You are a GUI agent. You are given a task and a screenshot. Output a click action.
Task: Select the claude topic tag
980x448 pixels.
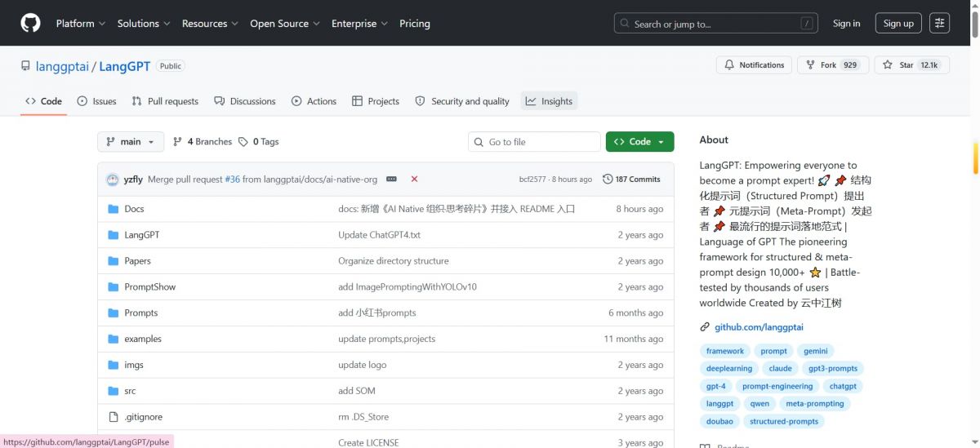click(x=780, y=368)
